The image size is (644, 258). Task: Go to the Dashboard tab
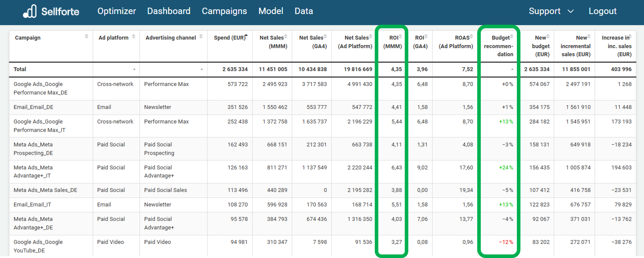point(169,11)
